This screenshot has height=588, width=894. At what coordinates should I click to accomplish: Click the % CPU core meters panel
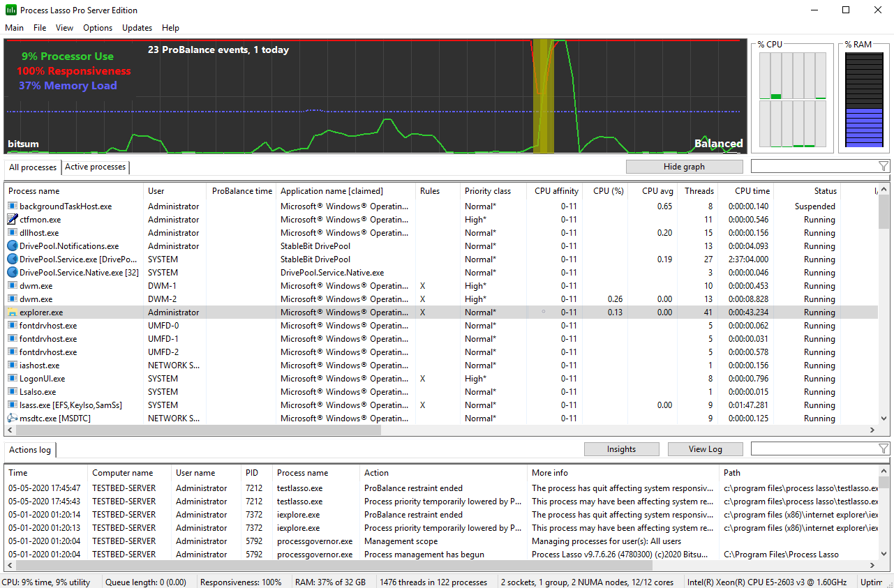pos(792,98)
